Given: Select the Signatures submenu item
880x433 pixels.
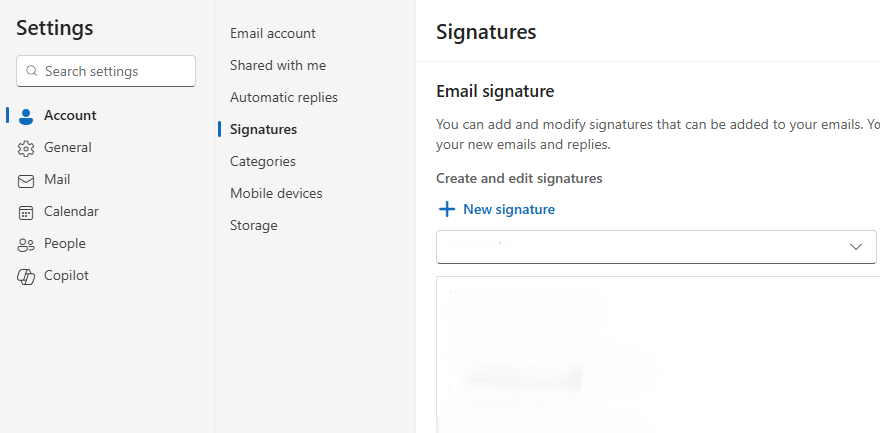Looking at the screenshot, I should [x=263, y=129].
